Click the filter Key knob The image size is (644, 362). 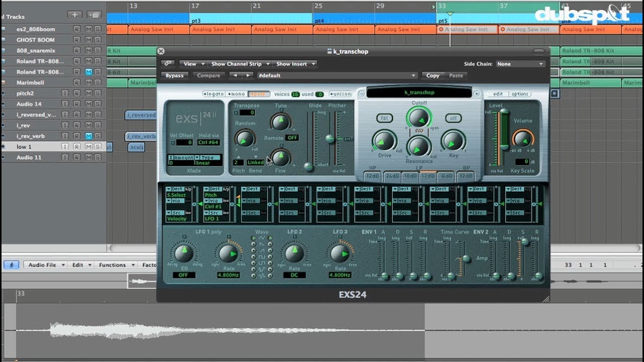pyautogui.click(x=453, y=141)
